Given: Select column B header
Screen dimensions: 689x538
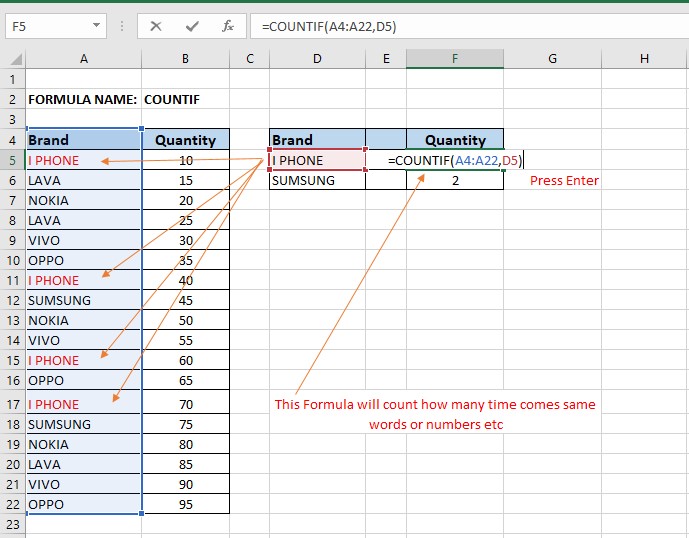Looking at the screenshot, I should (x=186, y=59).
